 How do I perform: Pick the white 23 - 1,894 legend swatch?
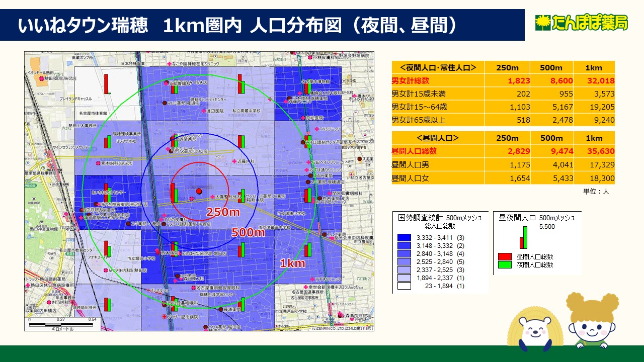pyautogui.click(x=404, y=286)
